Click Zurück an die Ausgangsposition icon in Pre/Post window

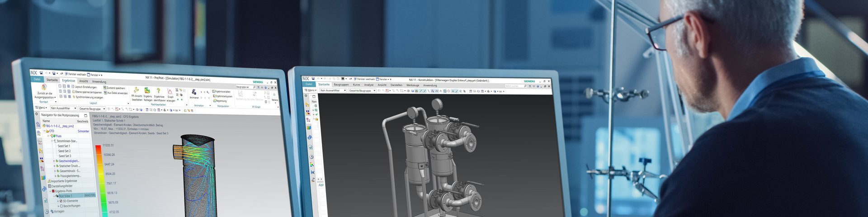tap(44, 87)
